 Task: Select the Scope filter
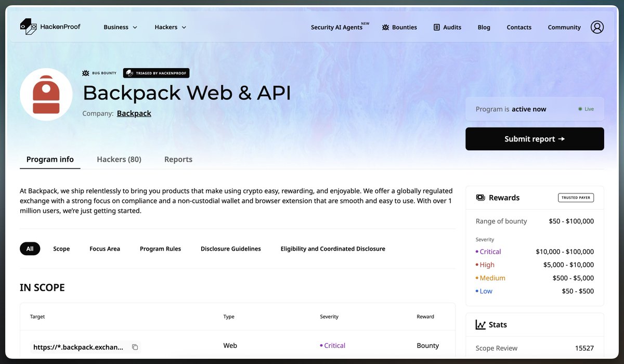coord(61,249)
